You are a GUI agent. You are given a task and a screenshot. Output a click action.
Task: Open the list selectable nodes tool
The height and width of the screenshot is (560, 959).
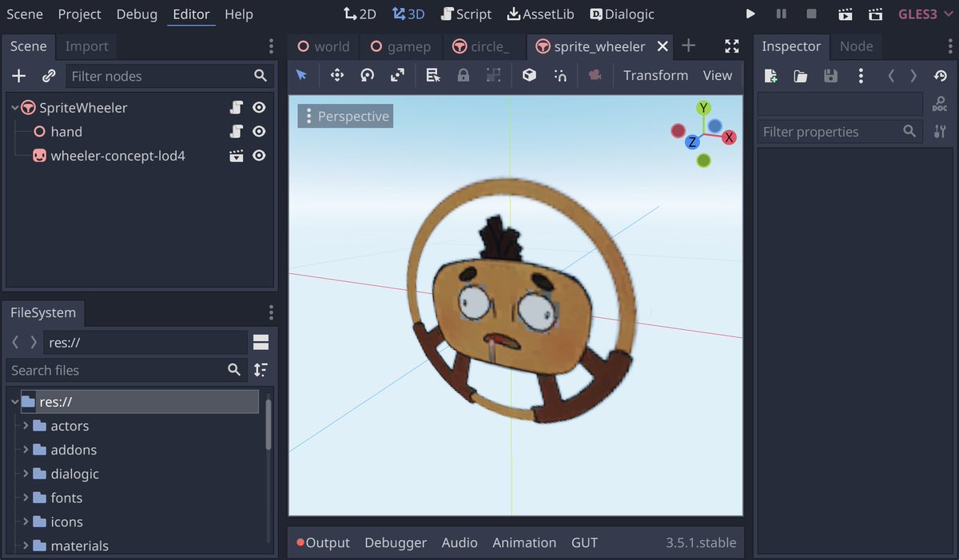(x=433, y=75)
